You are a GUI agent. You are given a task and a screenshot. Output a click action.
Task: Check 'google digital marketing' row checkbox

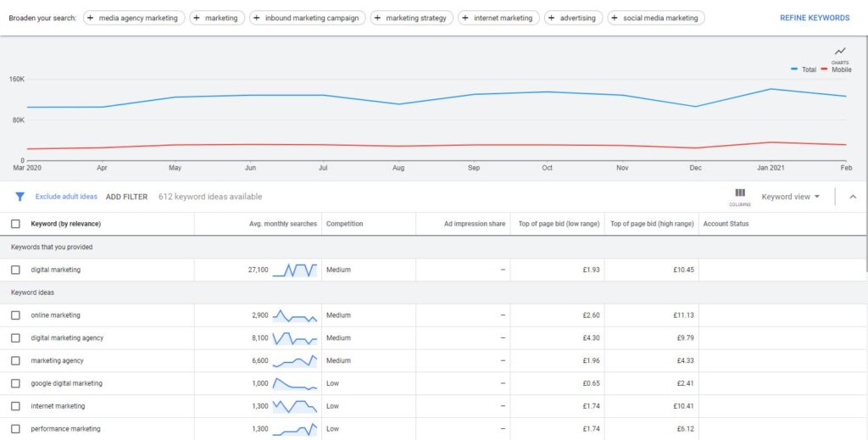point(15,383)
